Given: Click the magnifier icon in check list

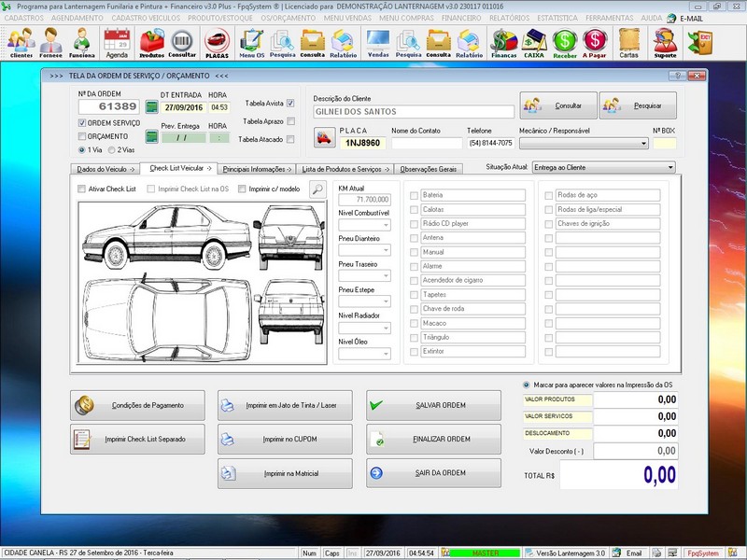Looking at the screenshot, I should pyautogui.click(x=317, y=189).
